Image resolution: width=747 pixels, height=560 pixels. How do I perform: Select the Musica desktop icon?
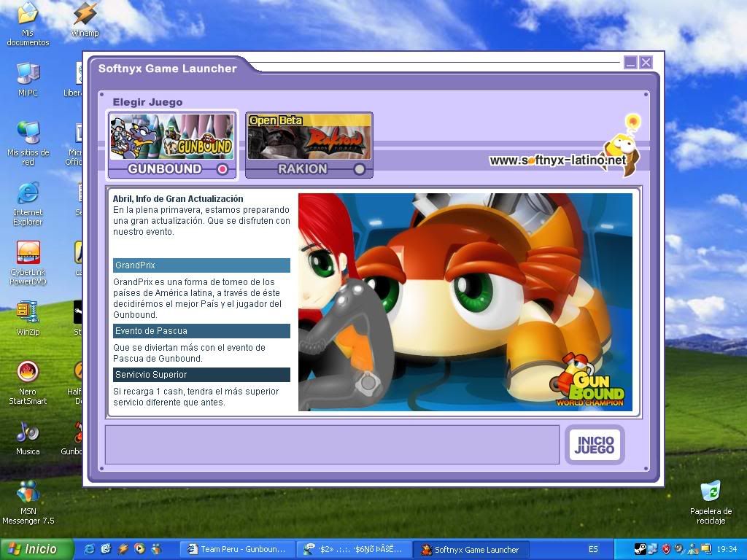28,438
